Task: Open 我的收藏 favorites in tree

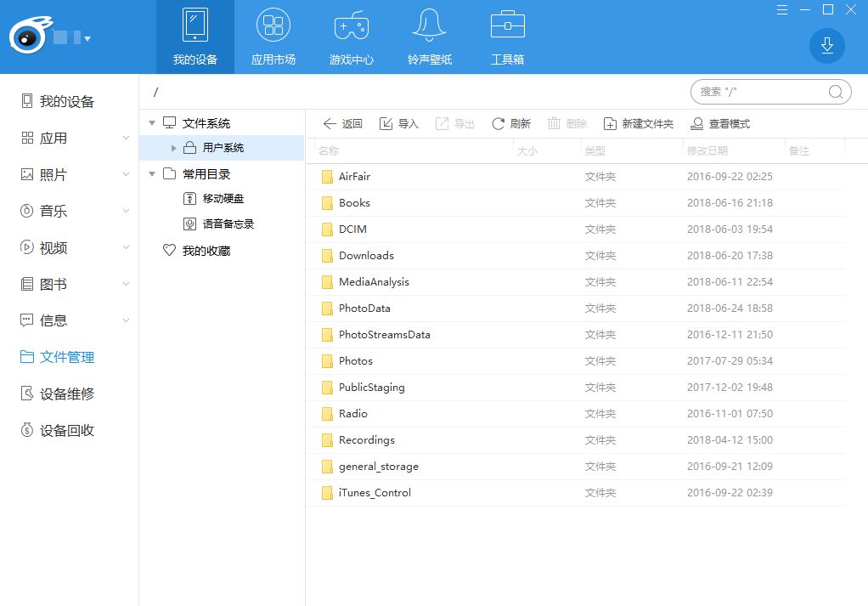Action: (x=196, y=251)
